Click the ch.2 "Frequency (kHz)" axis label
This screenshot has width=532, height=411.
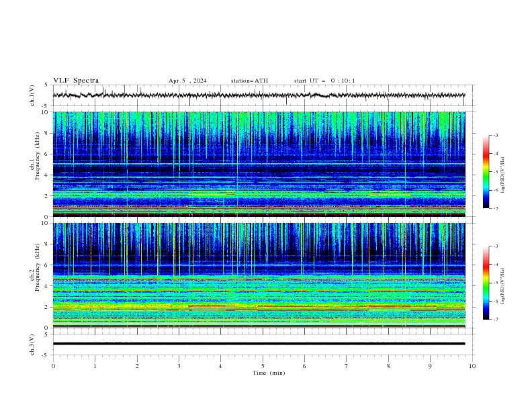[x=38, y=267]
